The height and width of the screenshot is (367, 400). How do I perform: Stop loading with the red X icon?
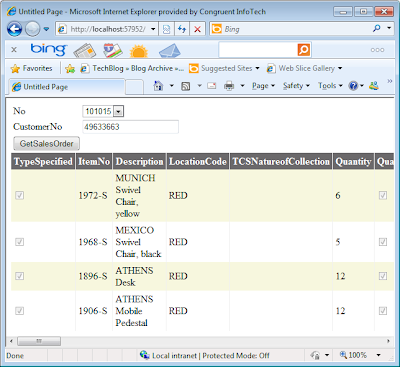point(197,29)
